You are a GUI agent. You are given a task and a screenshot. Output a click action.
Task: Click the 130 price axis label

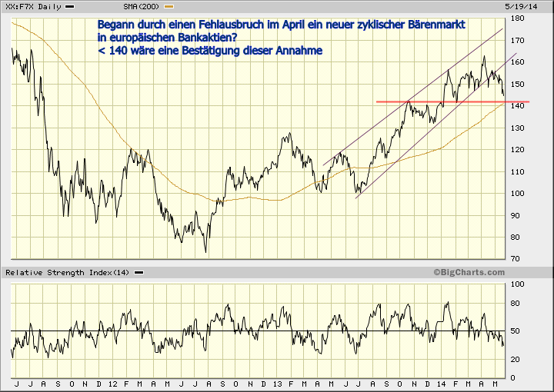pos(518,128)
